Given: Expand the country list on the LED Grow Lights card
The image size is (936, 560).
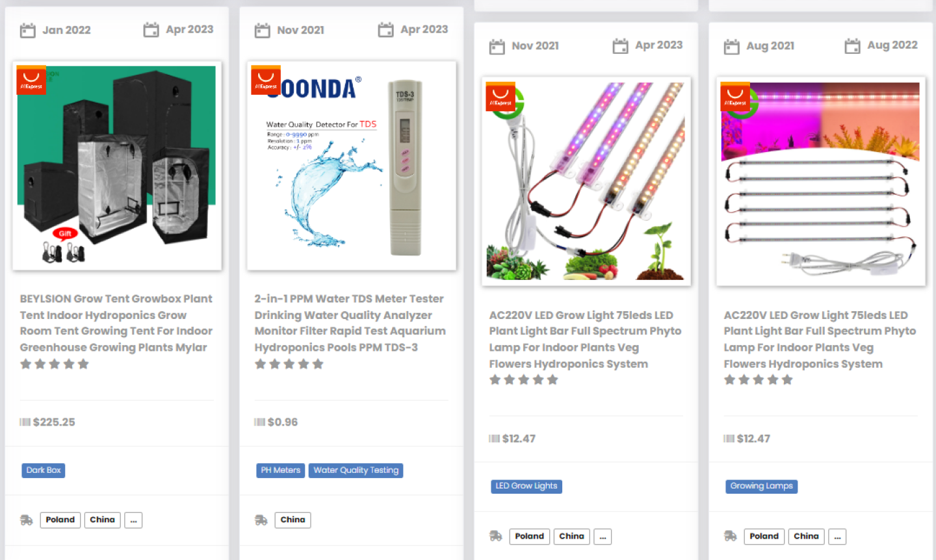Looking at the screenshot, I should click(x=603, y=537).
